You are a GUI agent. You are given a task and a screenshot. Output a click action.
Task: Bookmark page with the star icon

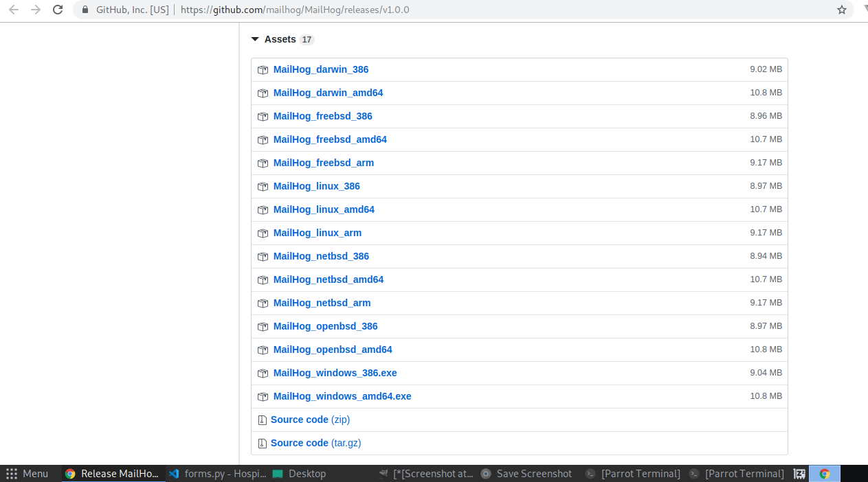coord(842,10)
